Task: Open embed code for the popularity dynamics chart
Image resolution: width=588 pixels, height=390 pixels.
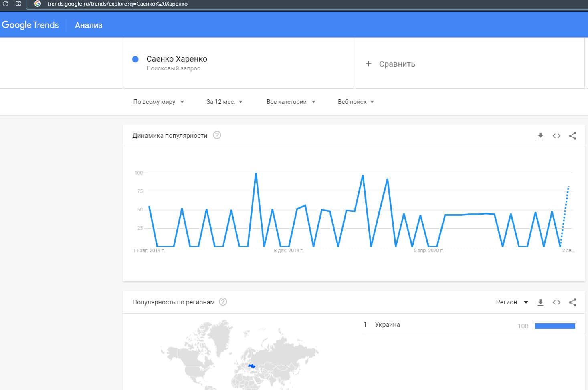Action: 556,136
